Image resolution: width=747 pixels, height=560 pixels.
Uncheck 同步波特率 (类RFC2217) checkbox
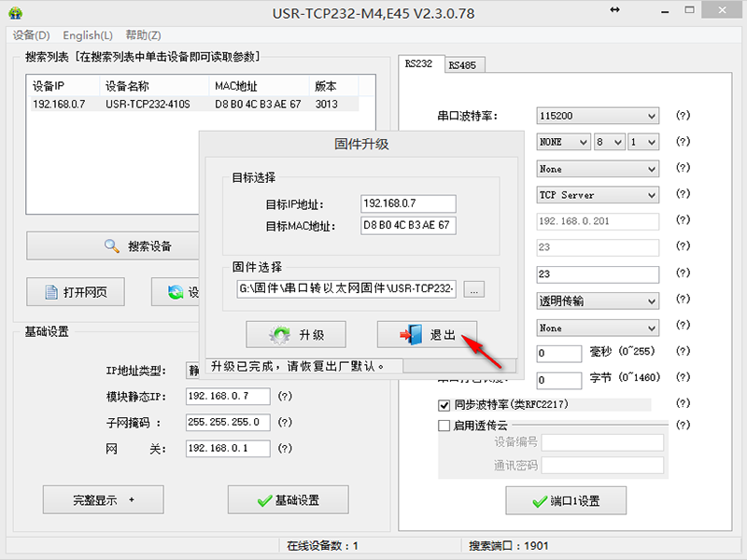pos(444,405)
